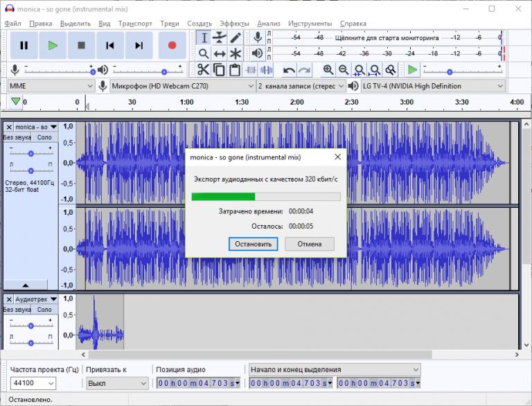532x406 pixels.
Task: Paste with the clipboard icon
Action: tap(235, 70)
